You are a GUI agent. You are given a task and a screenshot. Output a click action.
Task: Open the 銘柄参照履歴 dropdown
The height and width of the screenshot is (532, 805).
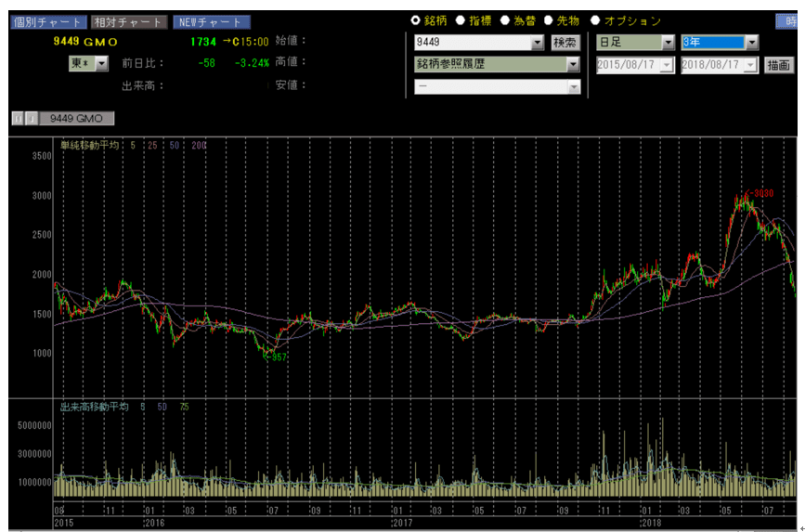tap(573, 64)
